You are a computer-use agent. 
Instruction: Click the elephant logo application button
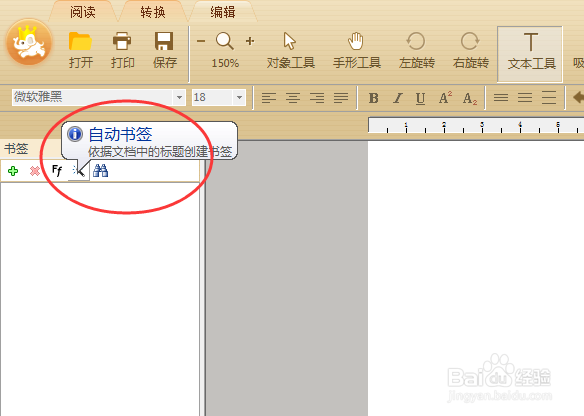click(x=29, y=42)
